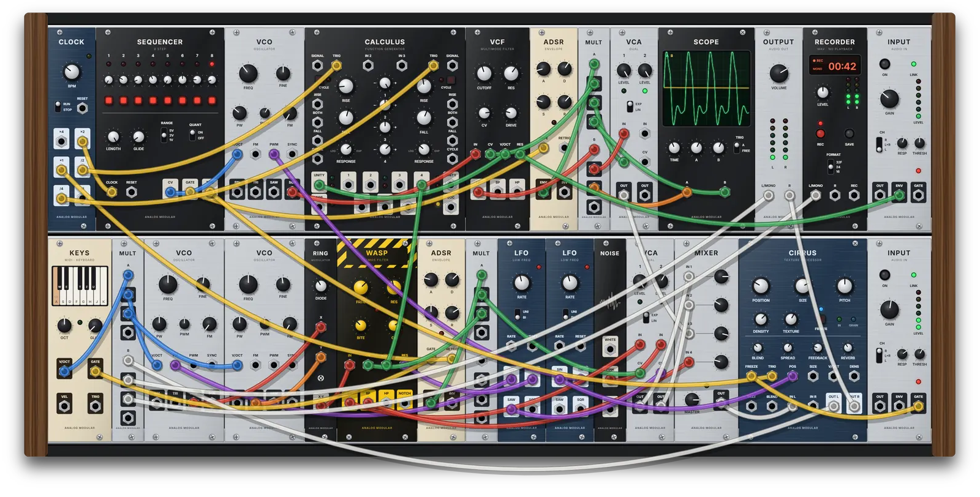Image resolution: width=980 pixels, height=497 pixels.
Task: Click the MASTER knob on MIXER
Action: pos(692,400)
